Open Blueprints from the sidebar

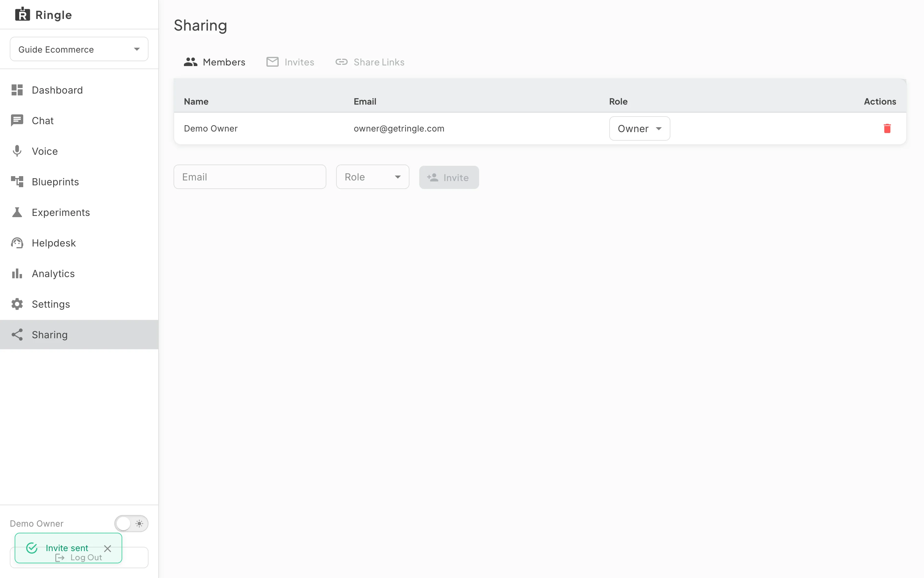(x=79, y=182)
